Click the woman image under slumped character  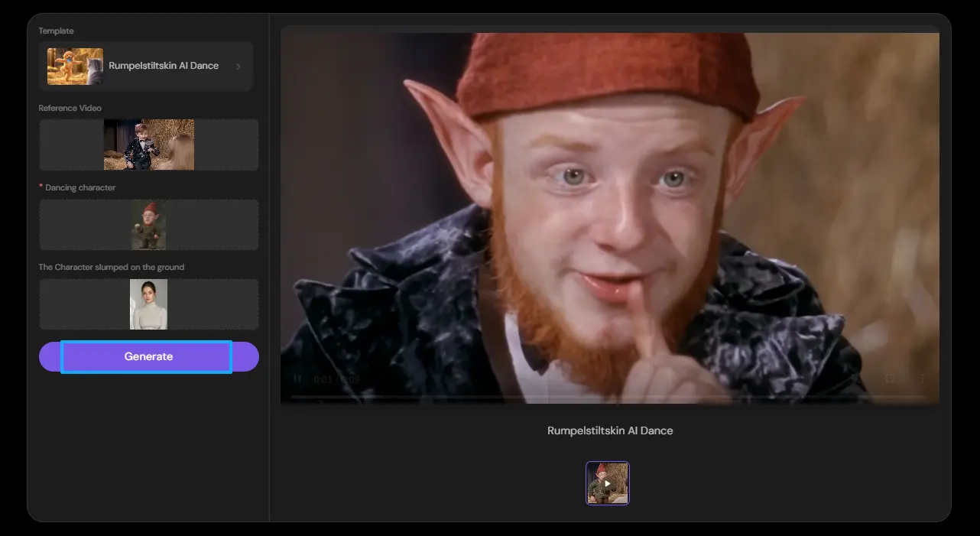pos(148,304)
